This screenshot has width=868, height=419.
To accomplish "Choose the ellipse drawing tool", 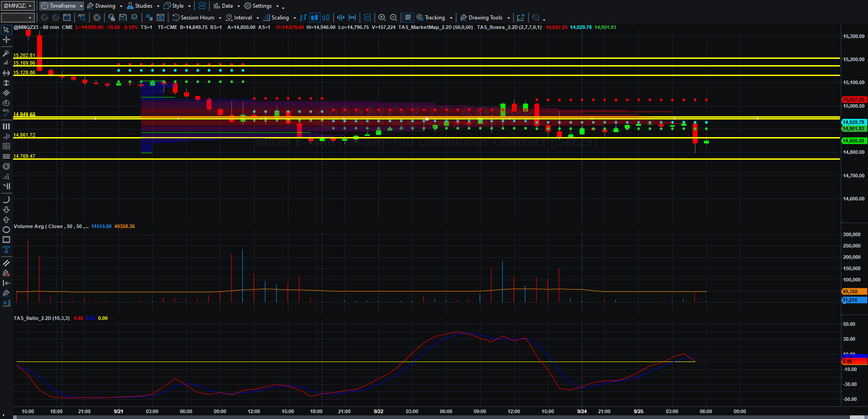I will coord(6,230).
